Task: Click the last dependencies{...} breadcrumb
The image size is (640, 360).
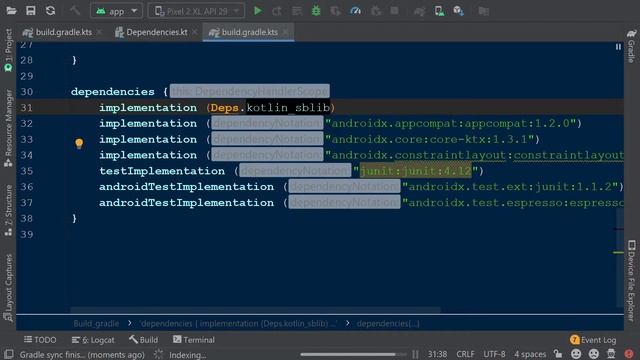Action: click(388, 324)
